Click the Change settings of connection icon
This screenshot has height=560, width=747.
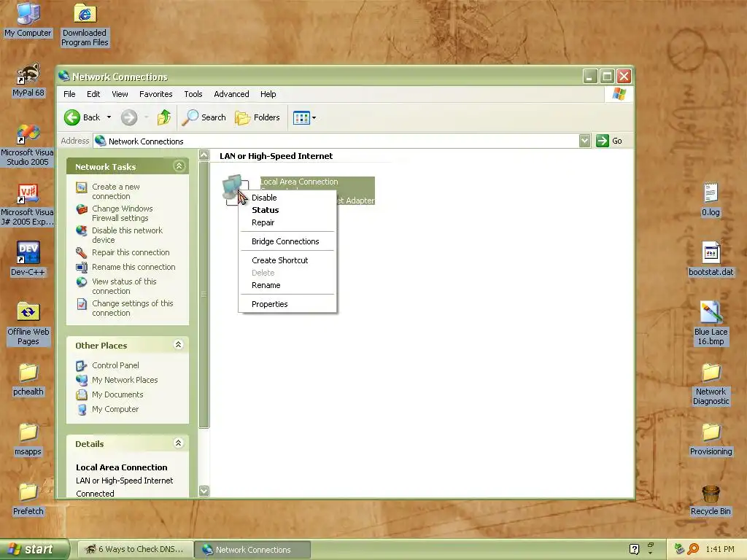click(82, 304)
